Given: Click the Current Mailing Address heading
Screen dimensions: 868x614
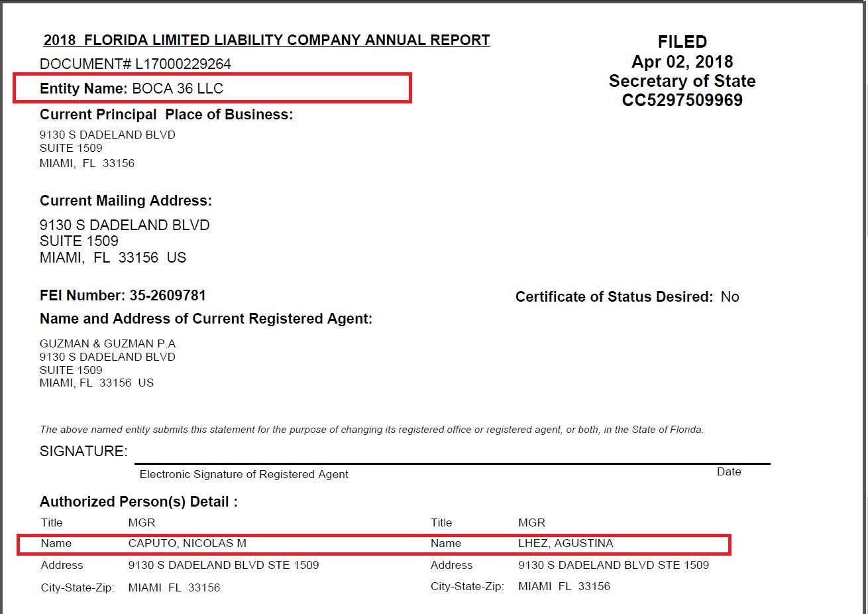Looking at the screenshot, I should (126, 201).
